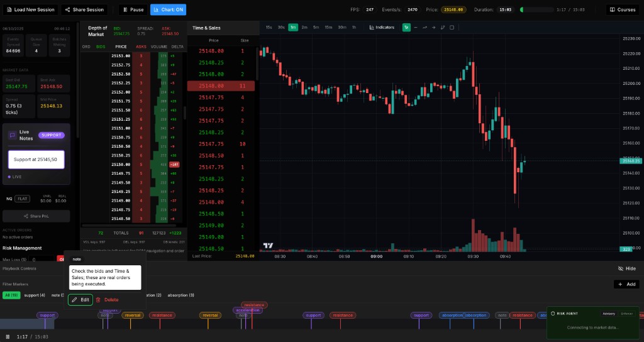This screenshot has width=644, height=342.
Task: Click the 25147.75 size 10 trade row
Action: (221, 144)
